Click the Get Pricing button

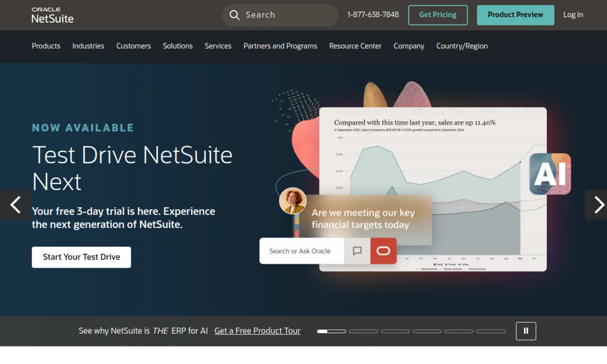(x=438, y=15)
